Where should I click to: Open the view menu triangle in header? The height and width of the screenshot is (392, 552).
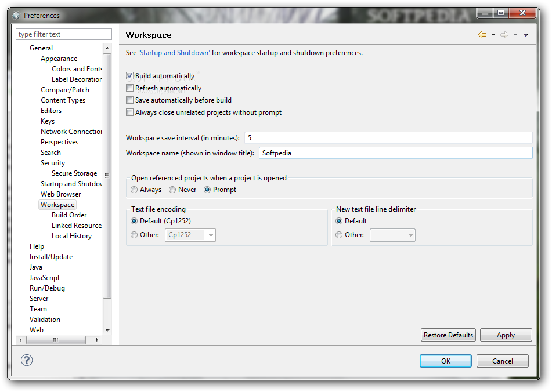[526, 35]
